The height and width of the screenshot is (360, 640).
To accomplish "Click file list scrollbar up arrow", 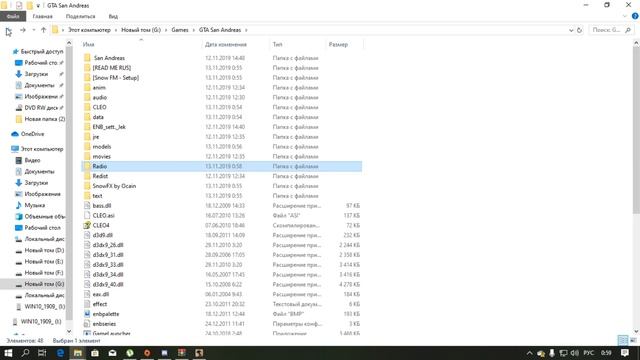I will click(x=636, y=43).
